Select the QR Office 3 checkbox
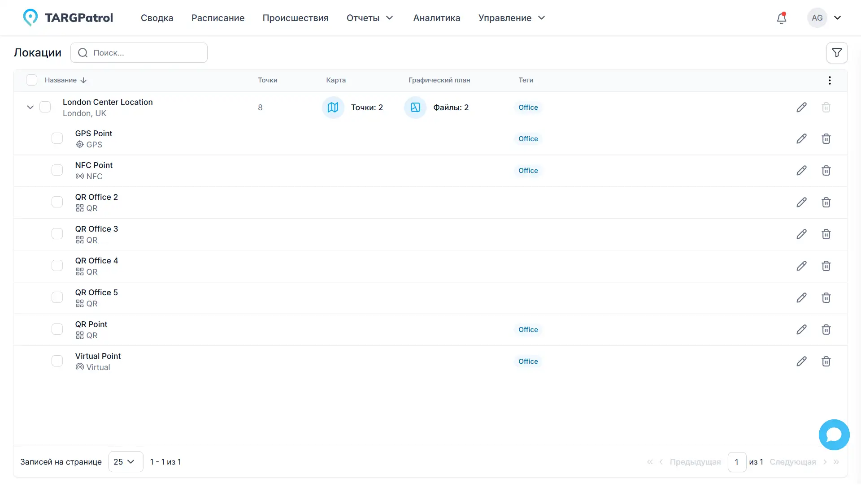This screenshot has width=861, height=504. (57, 234)
